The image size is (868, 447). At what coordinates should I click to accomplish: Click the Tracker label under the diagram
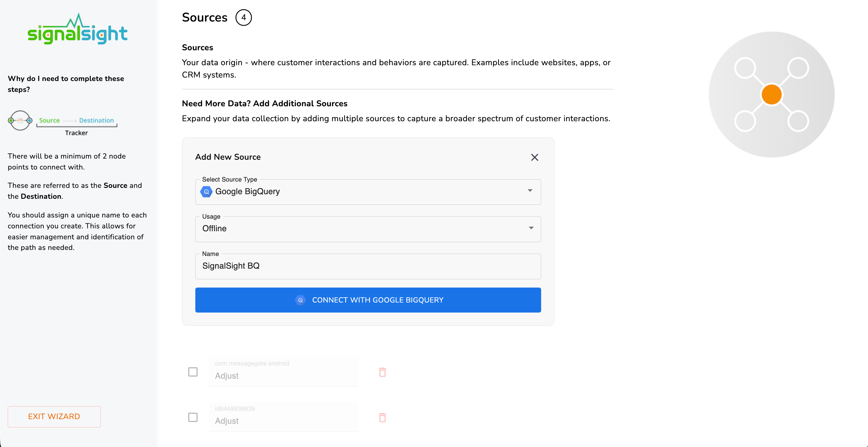[76, 133]
